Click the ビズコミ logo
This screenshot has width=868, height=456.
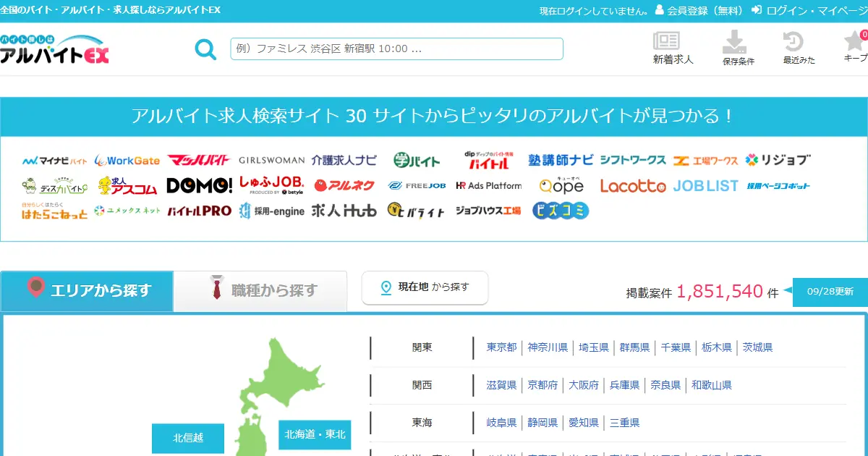[561, 211]
